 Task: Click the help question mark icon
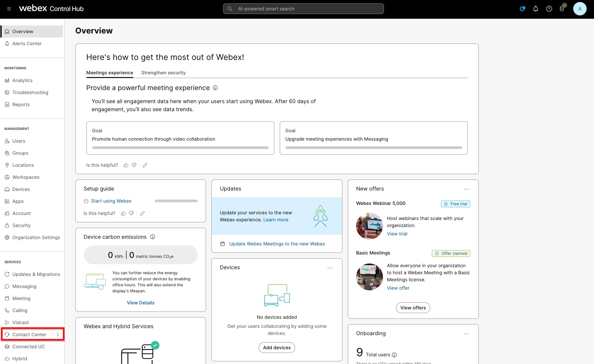coord(549,9)
